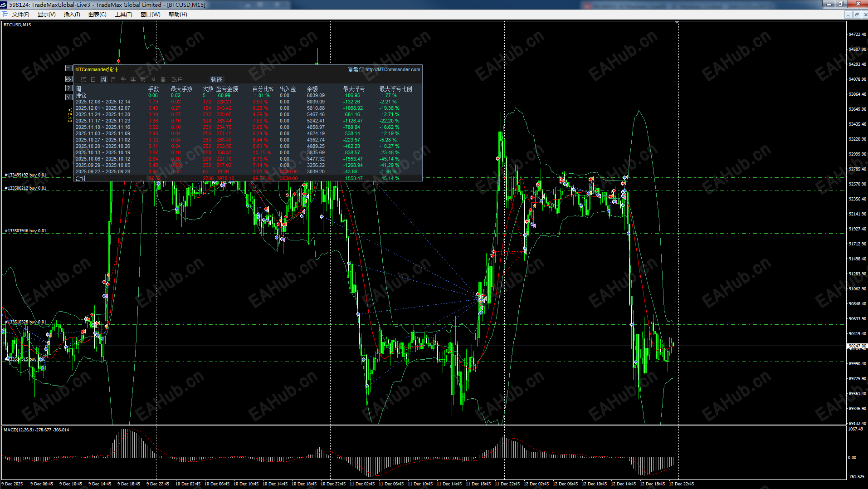The width and height of the screenshot is (868, 489).
Task: Click the red notification icon near title bar
Action: 587,5
